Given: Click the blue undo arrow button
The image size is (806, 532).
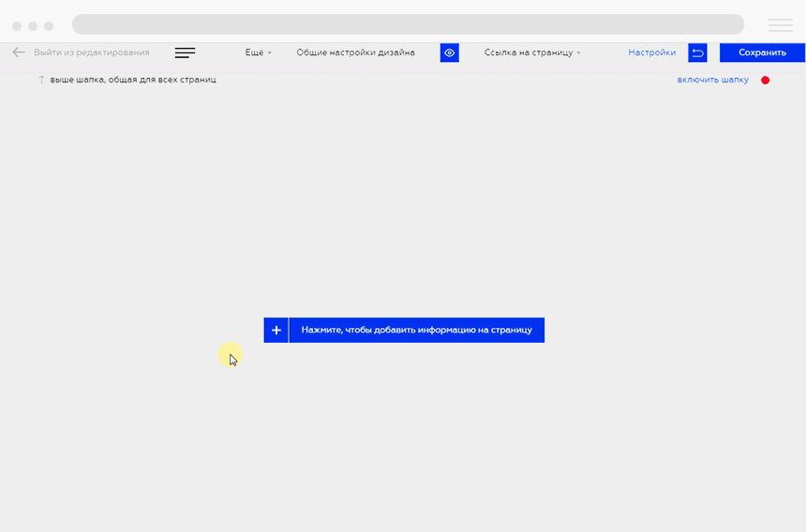Looking at the screenshot, I should [x=697, y=52].
